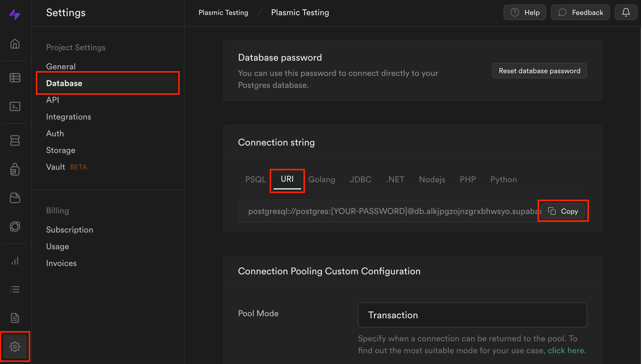Select the Python tab

click(x=503, y=179)
